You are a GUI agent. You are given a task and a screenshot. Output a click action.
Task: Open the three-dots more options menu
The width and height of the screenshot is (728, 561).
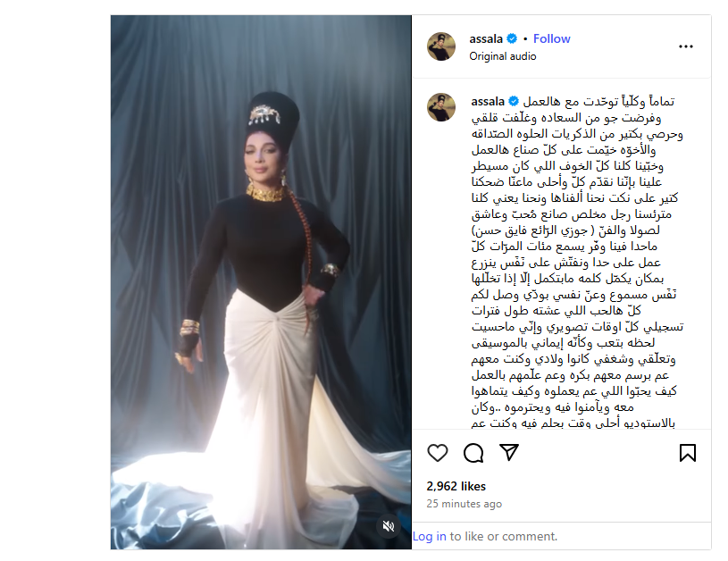tap(686, 46)
